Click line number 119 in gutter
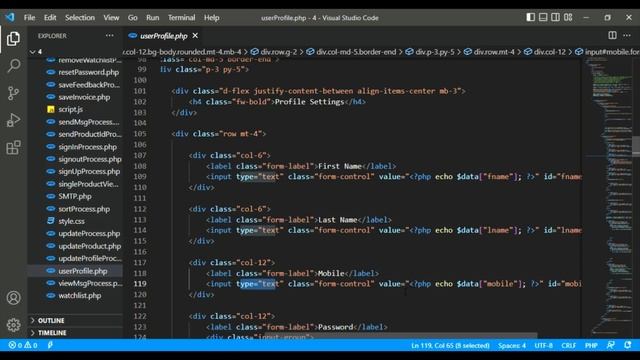 tap(140, 284)
